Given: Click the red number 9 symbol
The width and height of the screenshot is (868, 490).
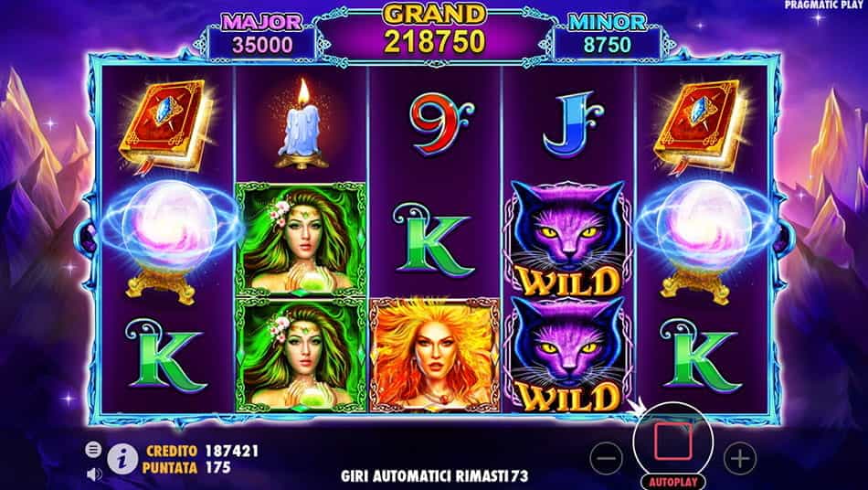Looking at the screenshot, I should (x=440, y=123).
